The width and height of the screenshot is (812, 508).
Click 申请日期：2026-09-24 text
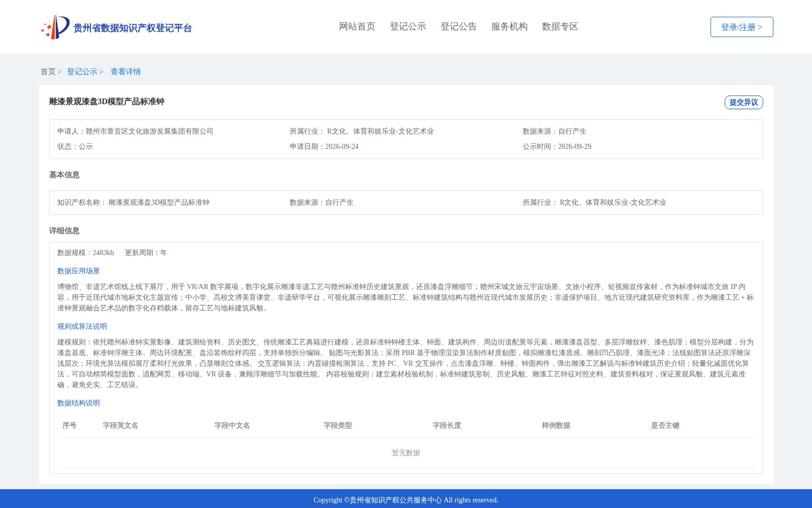pos(324,147)
